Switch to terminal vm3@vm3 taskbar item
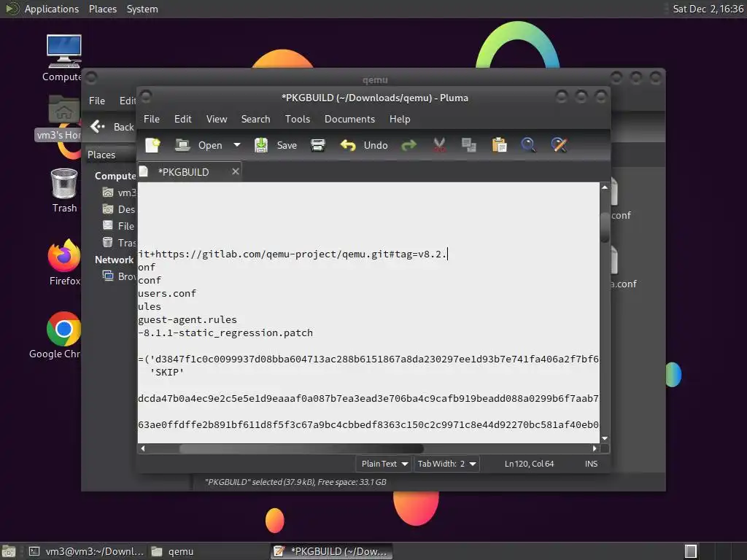This screenshot has height=560, width=747. coord(86,551)
